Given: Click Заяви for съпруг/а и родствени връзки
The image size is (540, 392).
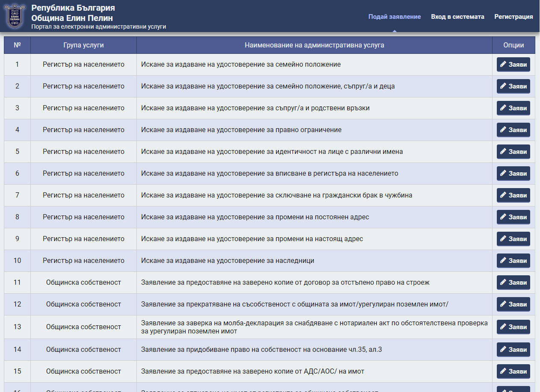Looking at the screenshot, I should coord(513,108).
